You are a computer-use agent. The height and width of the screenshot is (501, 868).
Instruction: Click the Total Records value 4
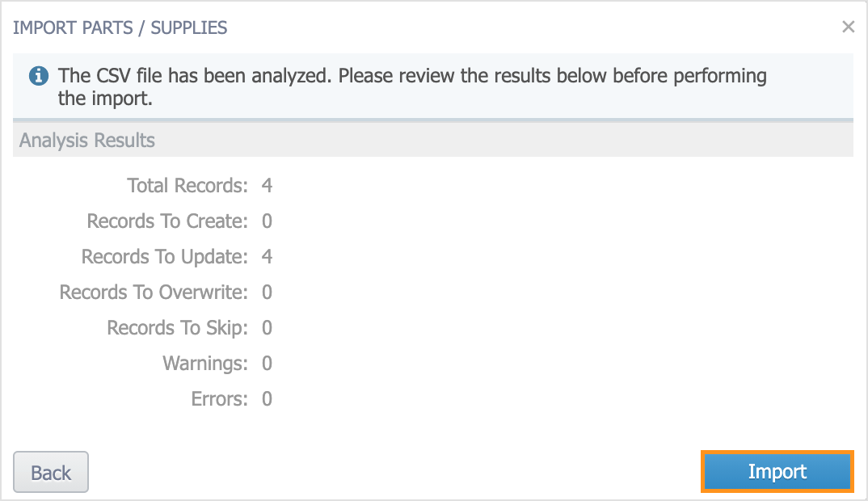[267, 186]
